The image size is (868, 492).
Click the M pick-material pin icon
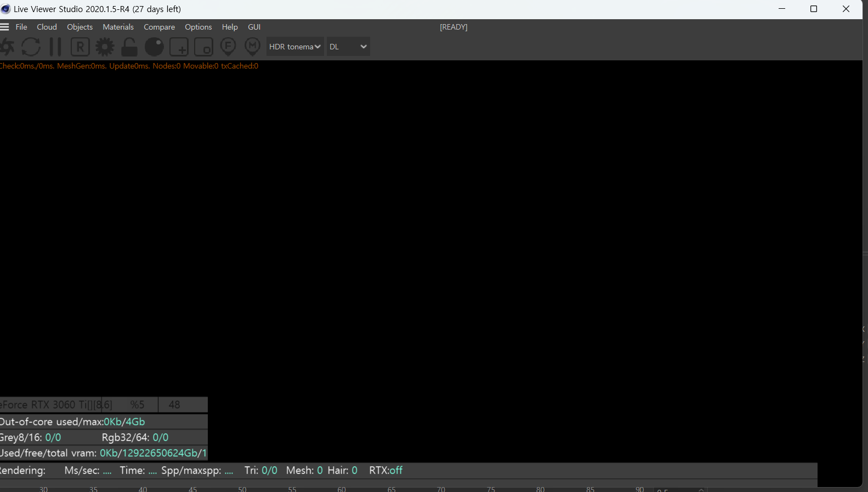(x=252, y=47)
